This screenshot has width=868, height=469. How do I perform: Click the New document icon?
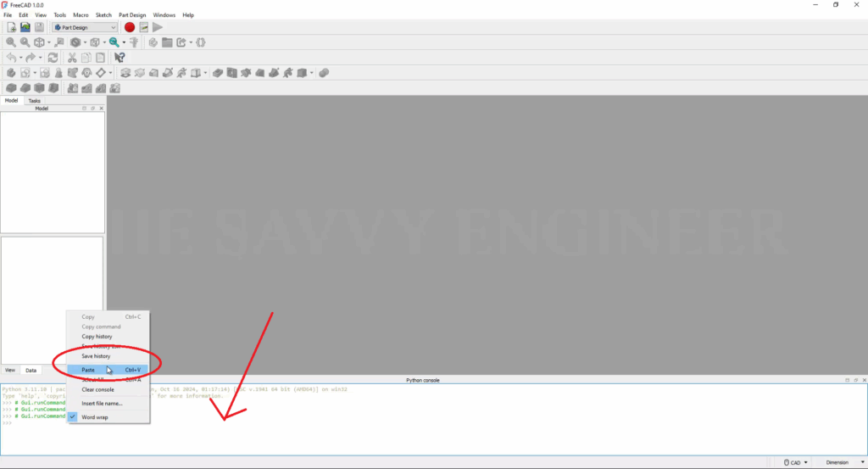tap(12, 27)
